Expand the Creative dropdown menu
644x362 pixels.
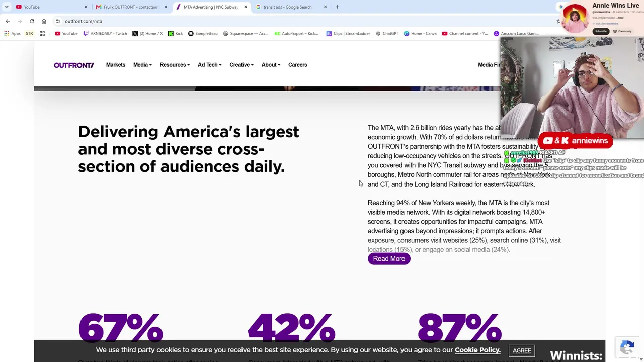tap(242, 65)
